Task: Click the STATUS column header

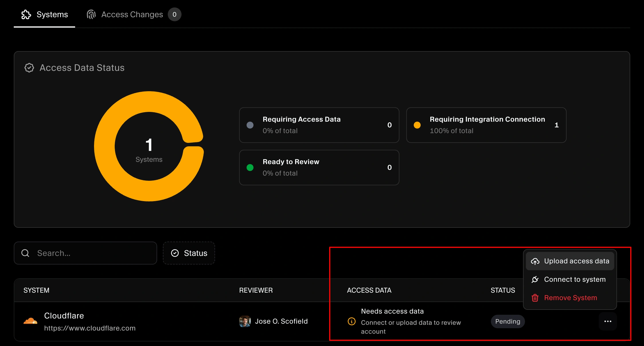Action: pyautogui.click(x=503, y=290)
